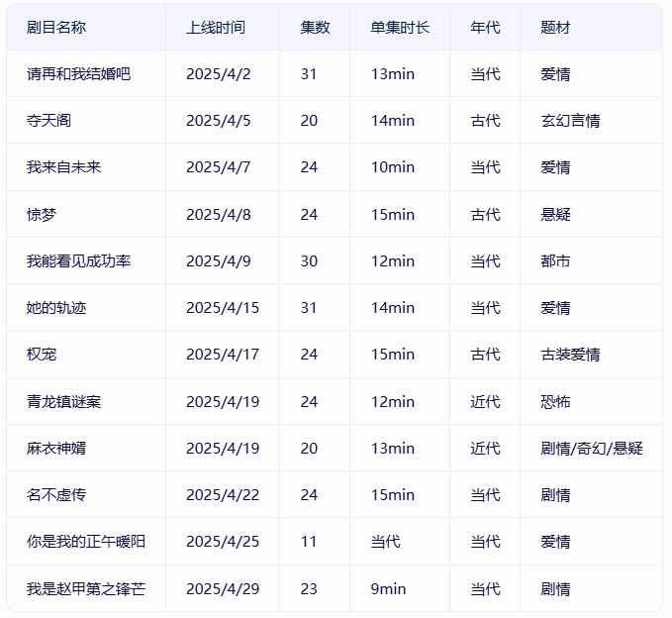Click the genre cell 恐怖
672x618 pixels.
555,401
